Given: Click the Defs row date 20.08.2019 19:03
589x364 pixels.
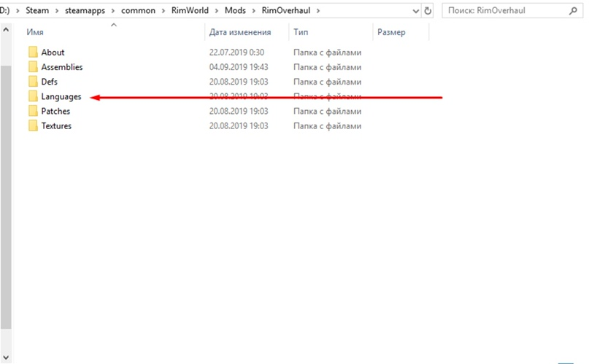Looking at the screenshot, I should (x=239, y=82).
